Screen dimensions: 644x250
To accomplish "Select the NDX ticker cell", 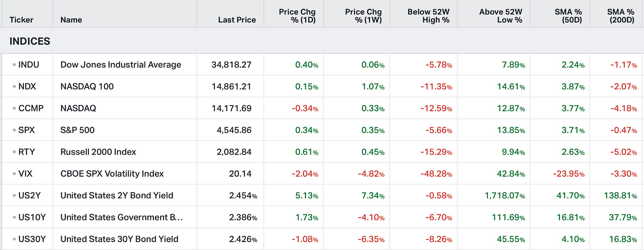I will point(27,87).
